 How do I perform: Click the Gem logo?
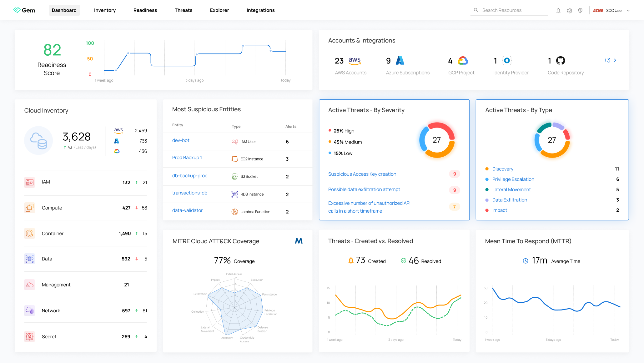24,10
